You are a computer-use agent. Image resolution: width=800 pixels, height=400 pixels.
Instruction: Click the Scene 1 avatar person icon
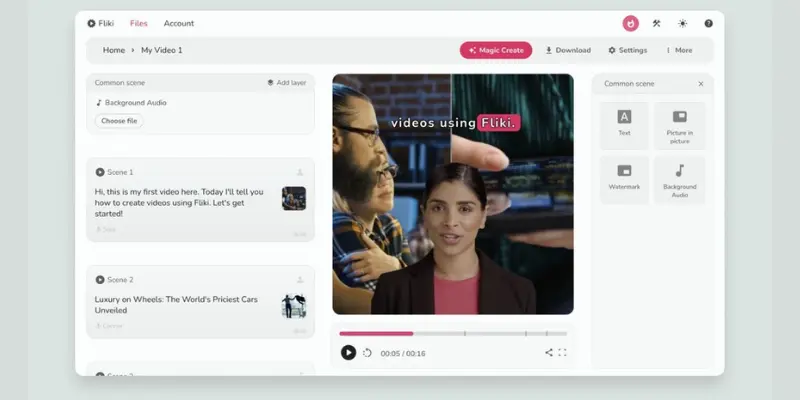[300, 172]
